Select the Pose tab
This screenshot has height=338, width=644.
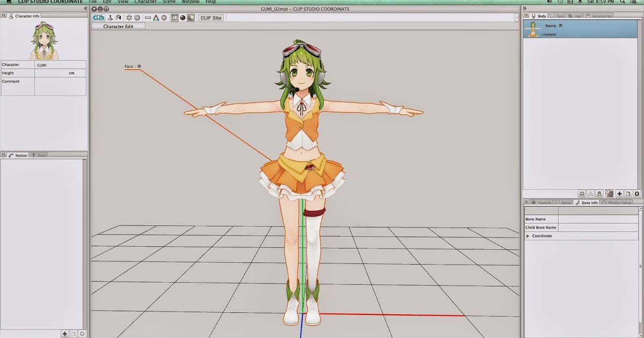[39, 155]
